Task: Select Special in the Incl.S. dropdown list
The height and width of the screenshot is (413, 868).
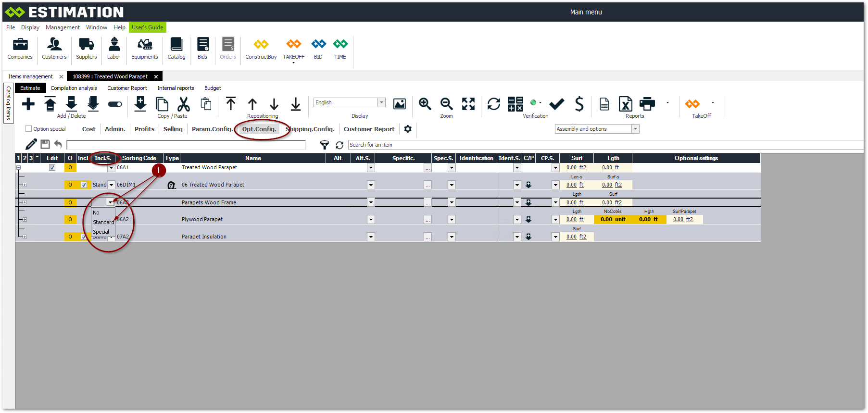Action: click(101, 232)
